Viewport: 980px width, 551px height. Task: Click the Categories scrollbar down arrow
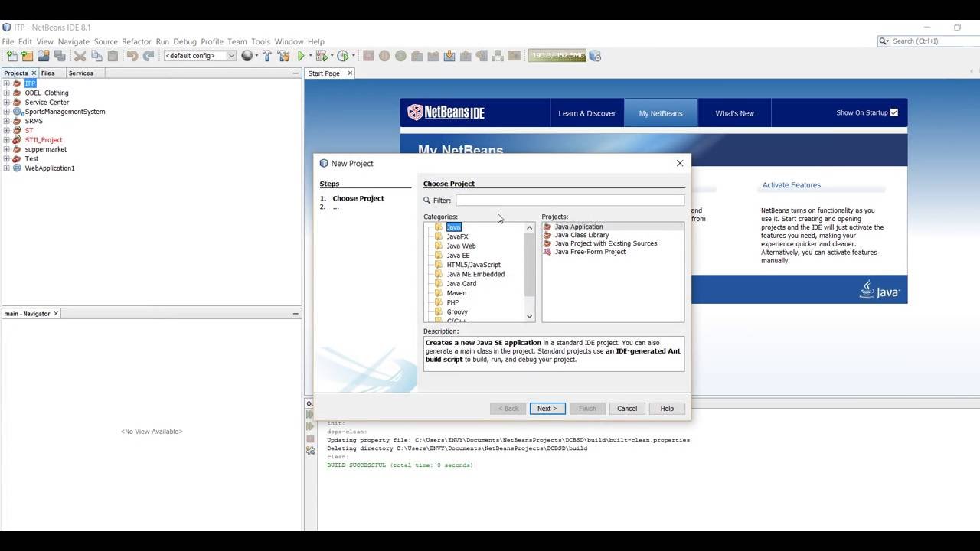[x=529, y=316]
